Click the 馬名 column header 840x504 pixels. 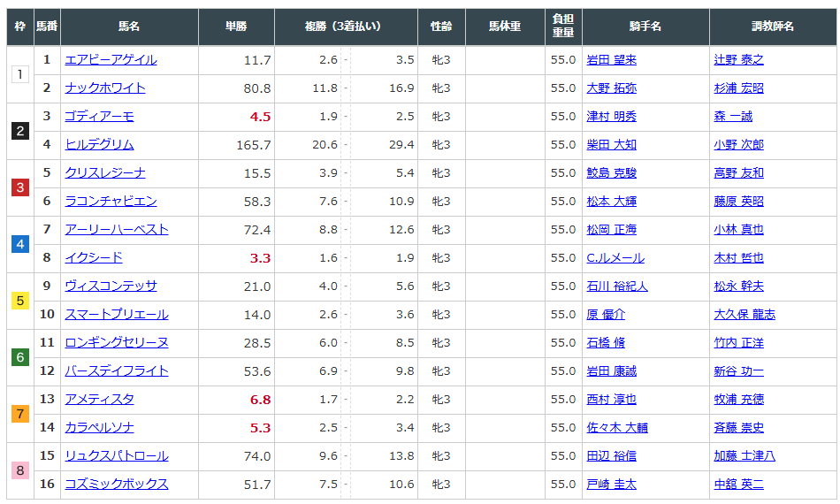pyautogui.click(x=129, y=27)
